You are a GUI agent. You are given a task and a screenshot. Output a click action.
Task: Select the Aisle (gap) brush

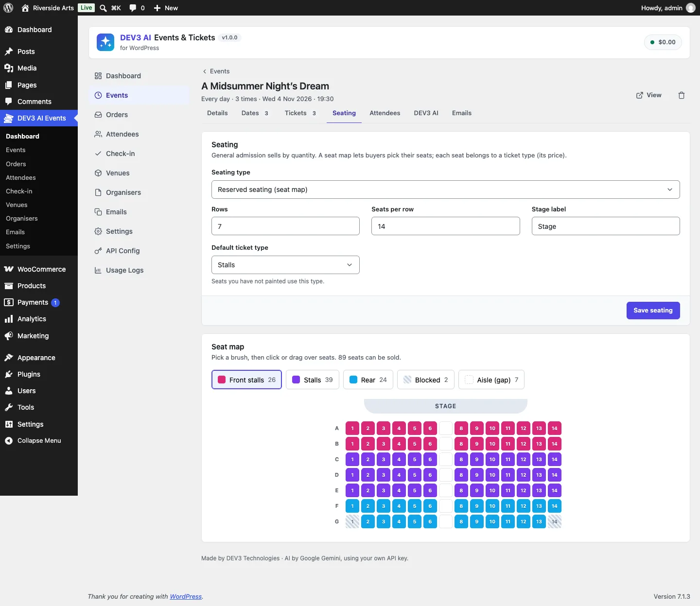point(491,380)
